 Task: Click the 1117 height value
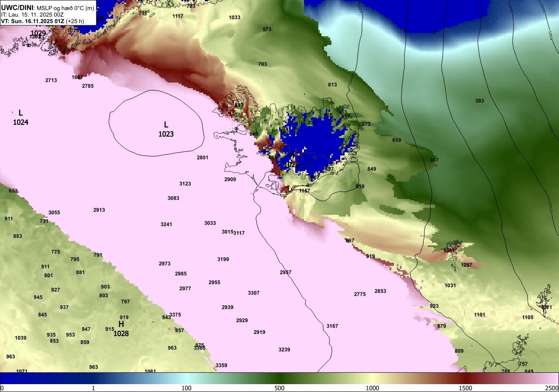178,16
